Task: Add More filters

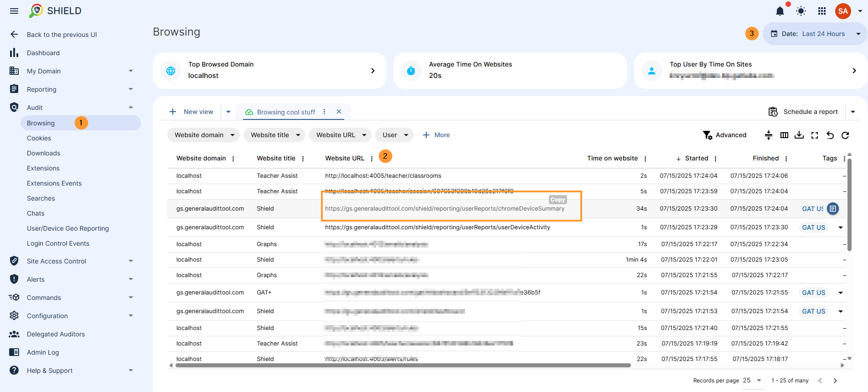Action: coord(436,135)
